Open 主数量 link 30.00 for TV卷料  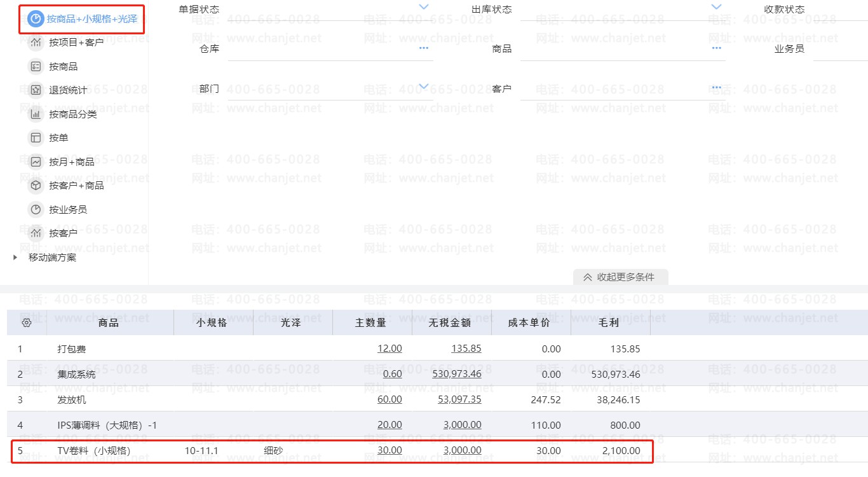tap(390, 450)
